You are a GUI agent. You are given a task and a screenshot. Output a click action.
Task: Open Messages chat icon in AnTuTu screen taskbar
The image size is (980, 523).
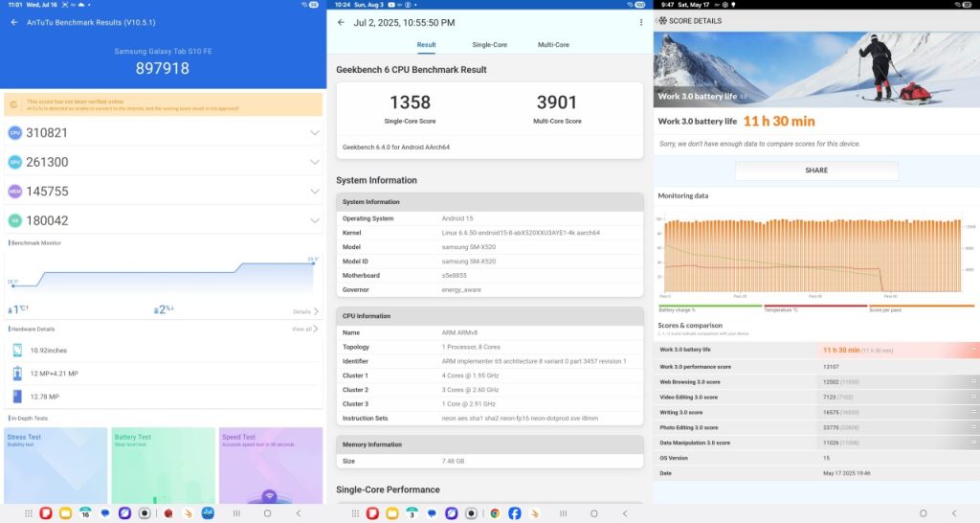(105, 513)
